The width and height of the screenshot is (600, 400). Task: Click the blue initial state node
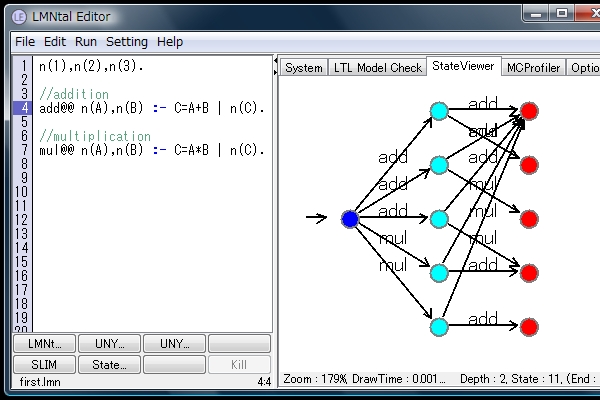pyautogui.click(x=349, y=218)
